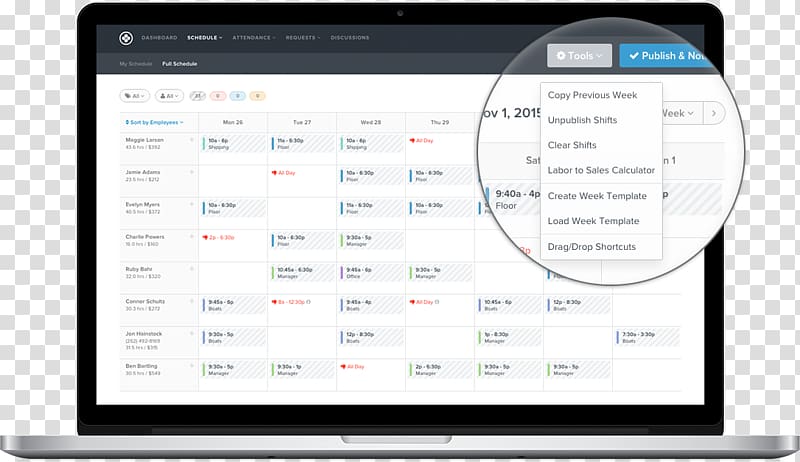The width and height of the screenshot is (800, 462).
Task: Click employee name Jon Hainstock
Action: [x=144, y=333]
